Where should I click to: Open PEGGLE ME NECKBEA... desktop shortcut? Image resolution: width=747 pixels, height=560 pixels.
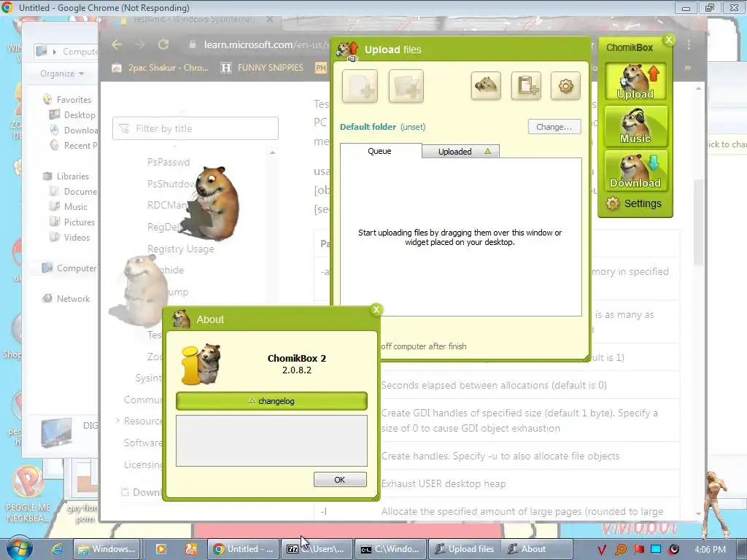pyautogui.click(x=28, y=494)
